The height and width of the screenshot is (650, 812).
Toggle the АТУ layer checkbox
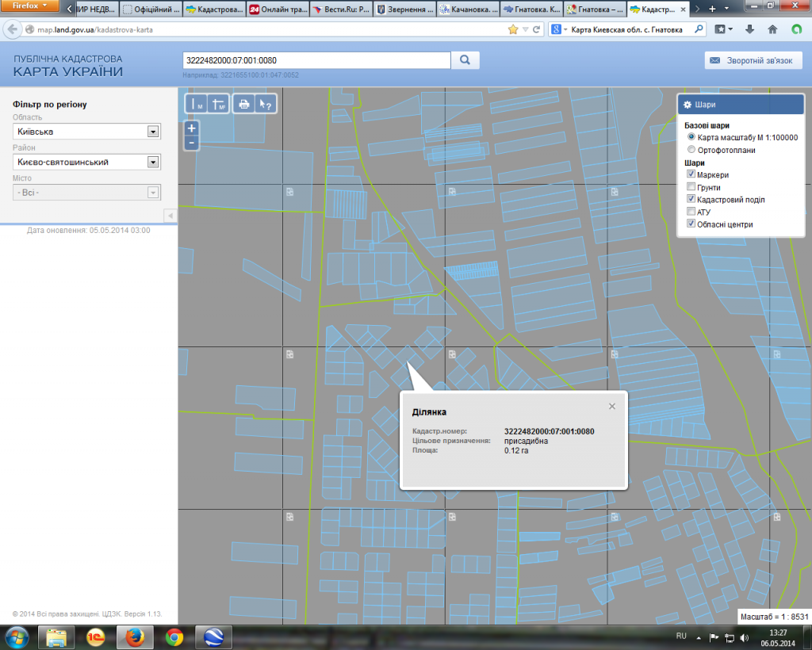[691, 212]
